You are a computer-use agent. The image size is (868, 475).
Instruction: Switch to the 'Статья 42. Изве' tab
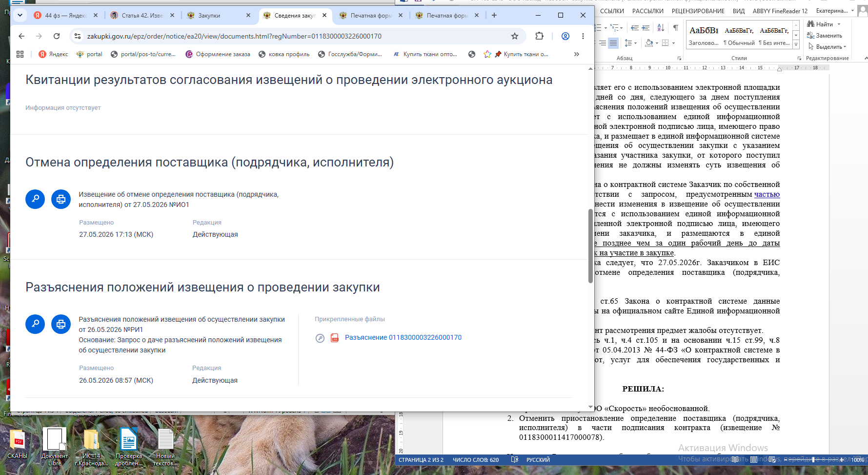point(142,15)
